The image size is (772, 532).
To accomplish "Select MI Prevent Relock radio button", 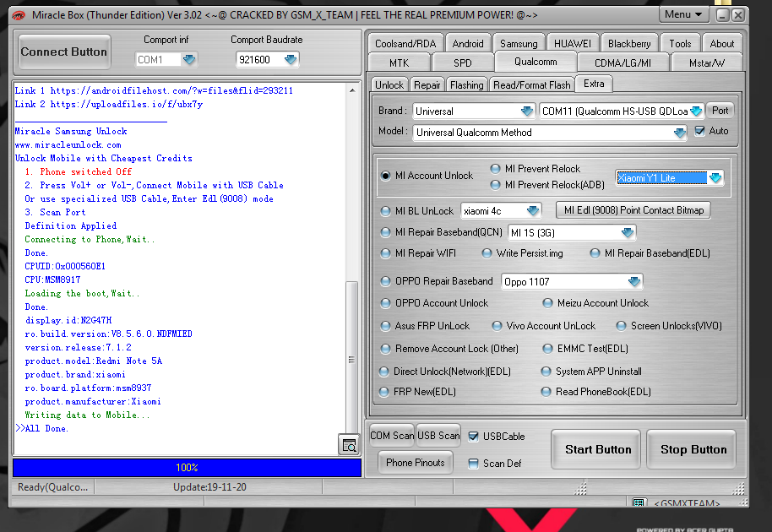I will tap(495, 169).
